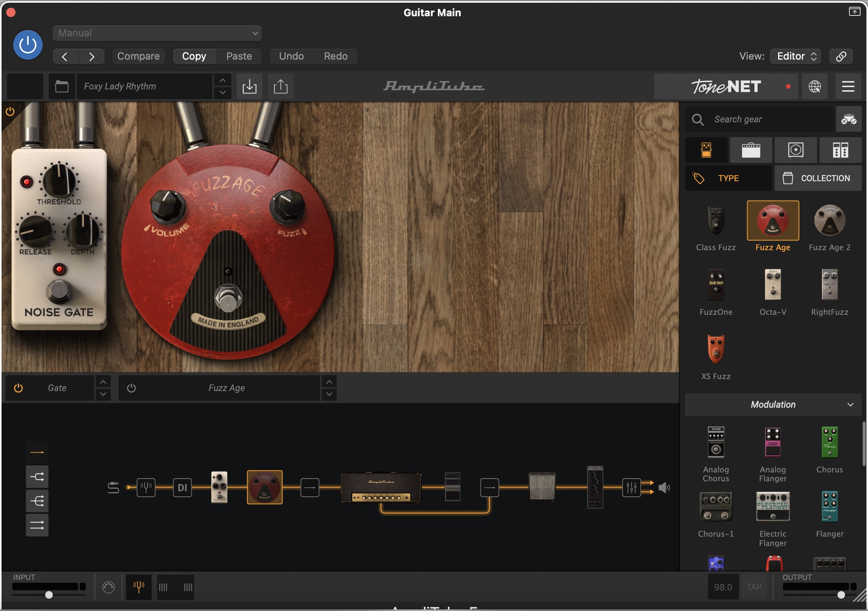Click Fuzz Age slot down chevron
868x611 pixels.
tap(329, 394)
